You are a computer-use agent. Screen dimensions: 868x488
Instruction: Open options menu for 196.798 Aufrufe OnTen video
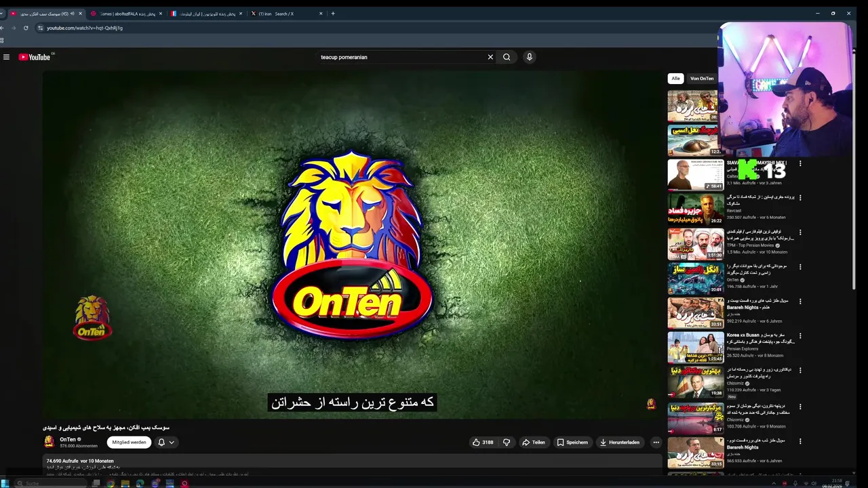800,267
